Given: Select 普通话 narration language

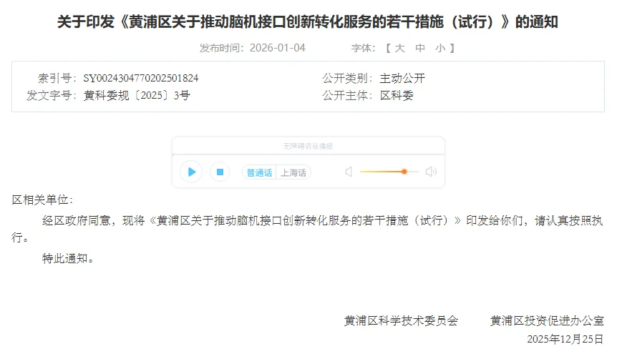Looking at the screenshot, I should [x=259, y=172].
